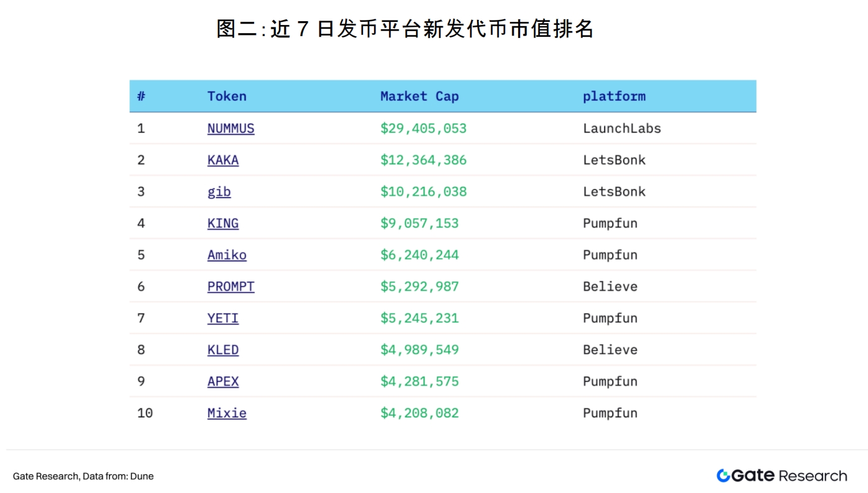Open the YETI token link
The height and width of the screenshot is (493, 868).
(223, 318)
